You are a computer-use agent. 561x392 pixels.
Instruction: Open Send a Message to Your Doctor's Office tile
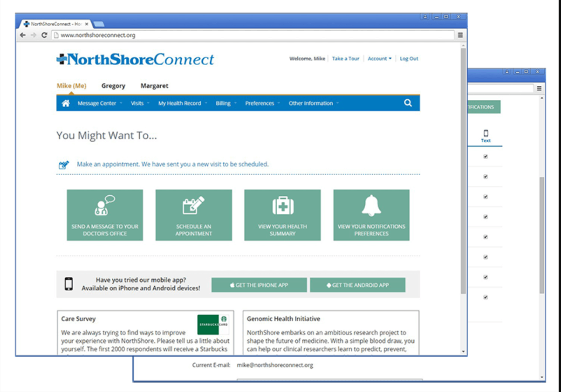coord(105,215)
